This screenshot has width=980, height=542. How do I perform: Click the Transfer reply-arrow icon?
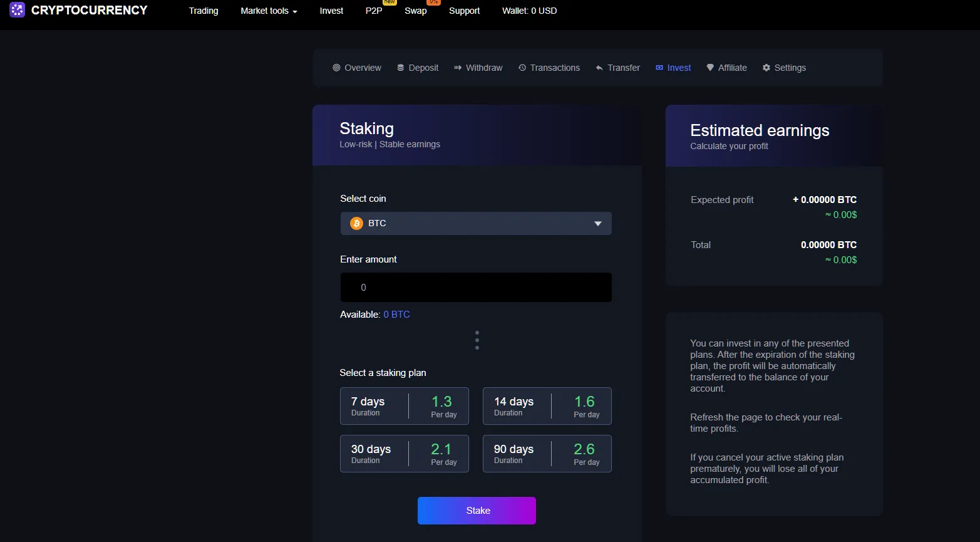tap(599, 68)
